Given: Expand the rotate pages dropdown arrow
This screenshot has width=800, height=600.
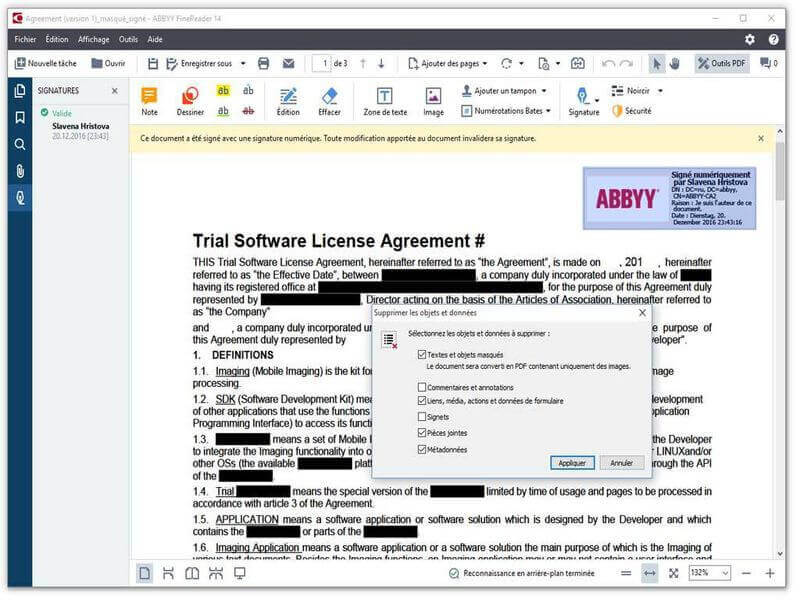Looking at the screenshot, I should [x=521, y=63].
